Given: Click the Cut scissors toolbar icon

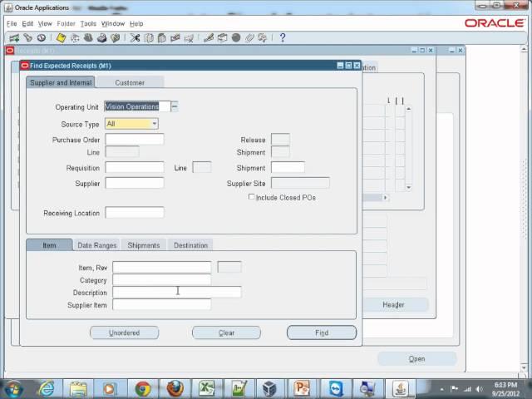Looking at the screenshot, I should point(135,38).
